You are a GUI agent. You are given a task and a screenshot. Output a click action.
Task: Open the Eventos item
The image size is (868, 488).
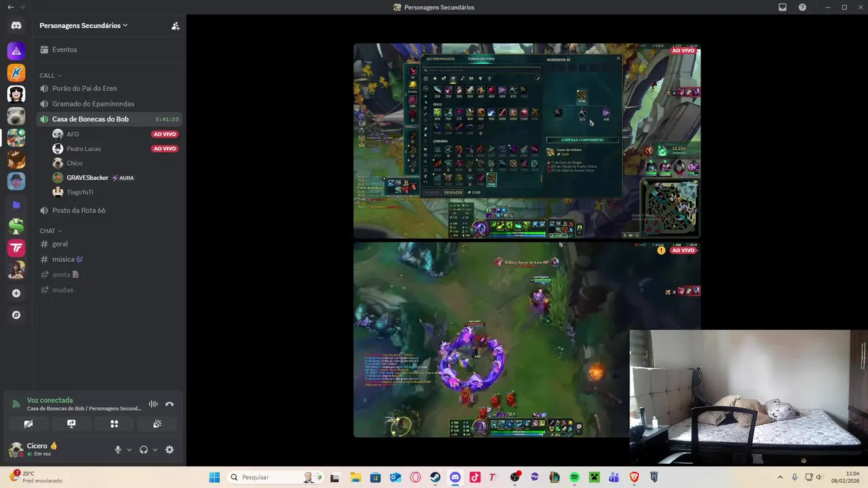(x=108, y=49)
